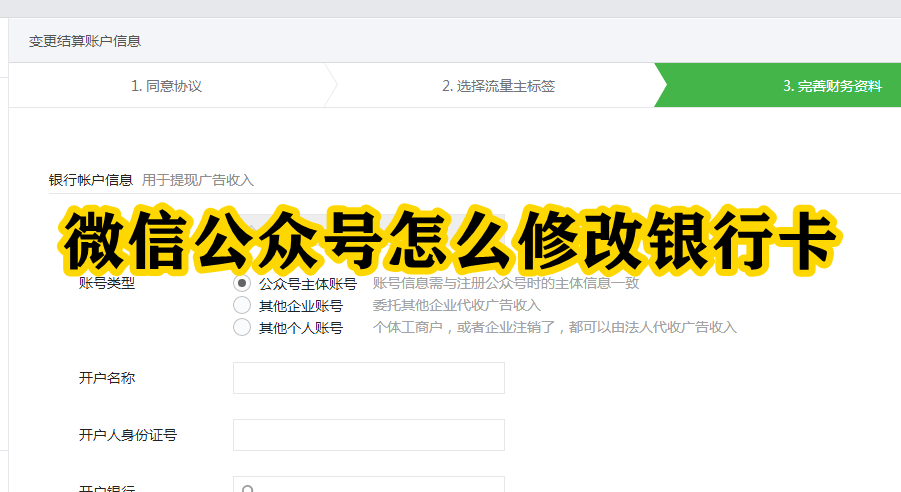The image size is (901, 492).
Task: Click 用于提现广告收入 description text
Action: point(198,180)
